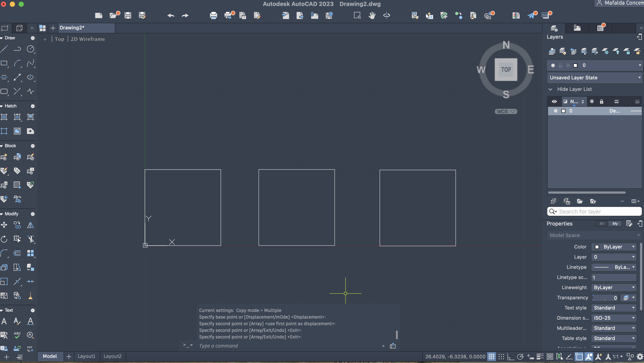Select the Multiline Text tool
Image resolution: width=644 pixels, height=363 pixels.
4,321
